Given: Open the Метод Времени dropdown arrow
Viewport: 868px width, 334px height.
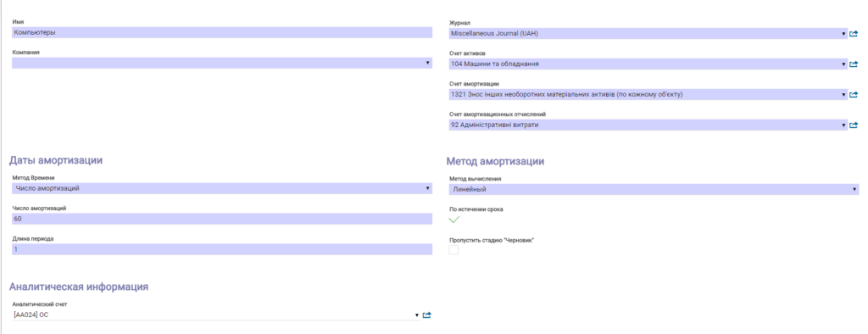Looking at the screenshot, I should (428, 188).
